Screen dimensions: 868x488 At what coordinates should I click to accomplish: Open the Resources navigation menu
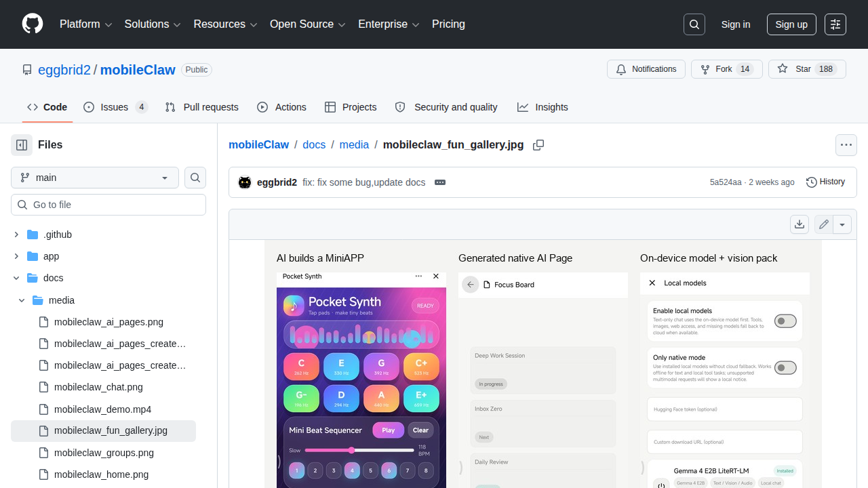point(225,24)
